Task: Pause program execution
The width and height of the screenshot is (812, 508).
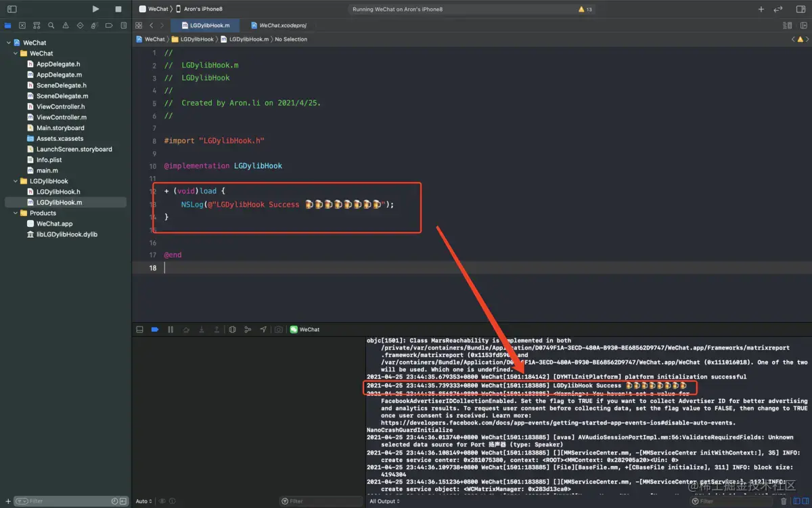Action: (x=171, y=329)
